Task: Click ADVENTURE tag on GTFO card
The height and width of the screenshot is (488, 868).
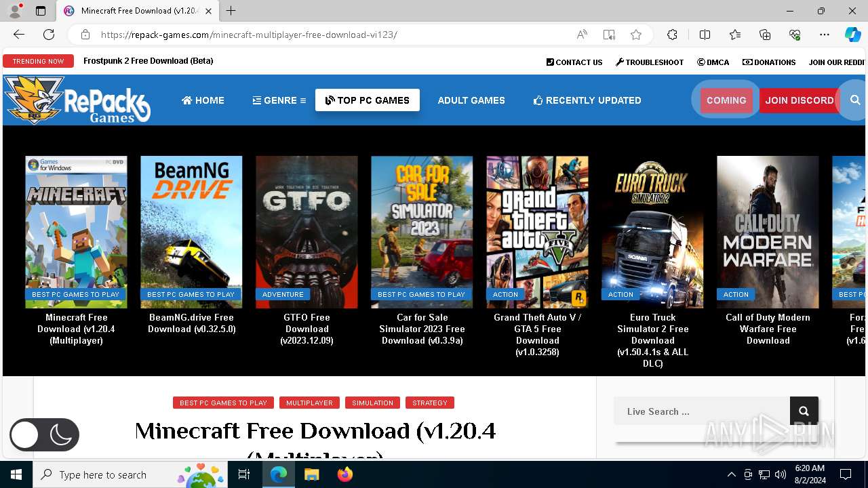Action: (283, 294)
